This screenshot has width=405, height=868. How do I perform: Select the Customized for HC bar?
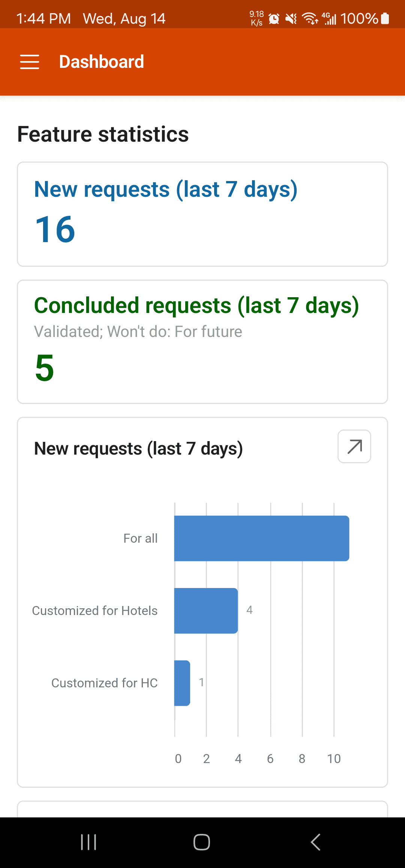click(x=182, y=683)
